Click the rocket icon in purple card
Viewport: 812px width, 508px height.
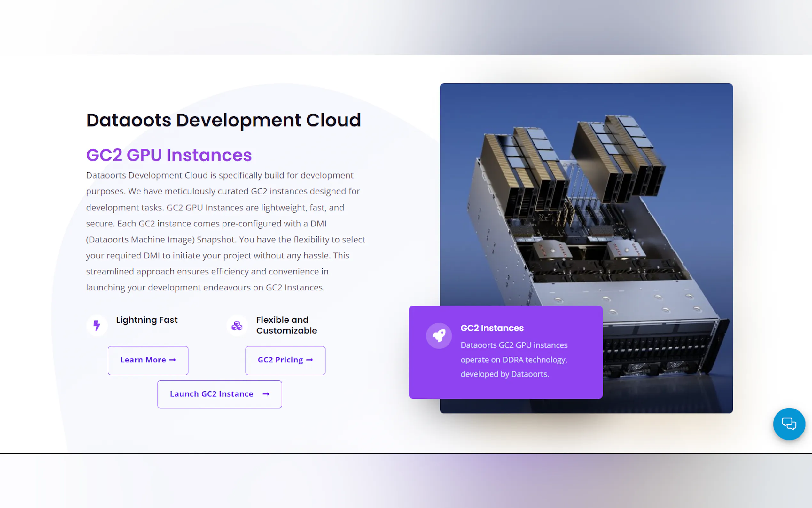point(439,335)
